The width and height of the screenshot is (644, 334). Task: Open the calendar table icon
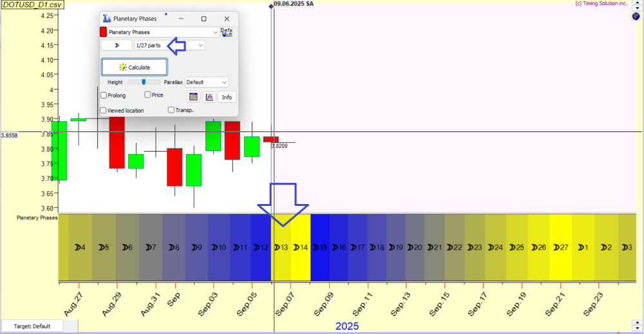[x=193, y=97]
